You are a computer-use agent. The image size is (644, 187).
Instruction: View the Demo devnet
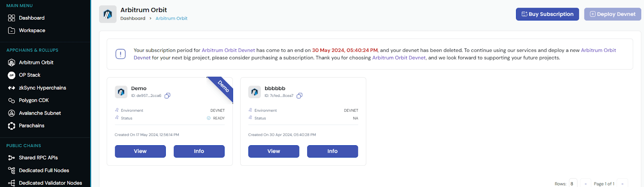click(x=140, y=151)
